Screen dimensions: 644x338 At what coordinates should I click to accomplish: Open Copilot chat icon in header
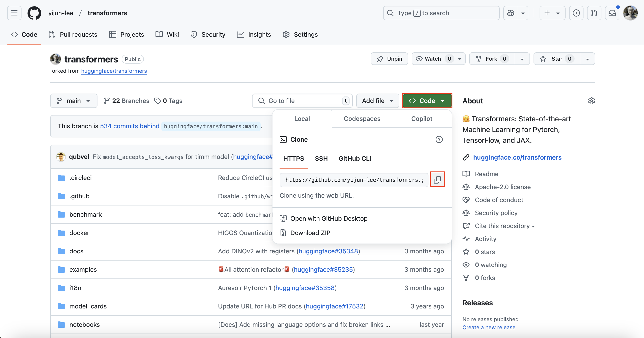(x=510, y=13)
